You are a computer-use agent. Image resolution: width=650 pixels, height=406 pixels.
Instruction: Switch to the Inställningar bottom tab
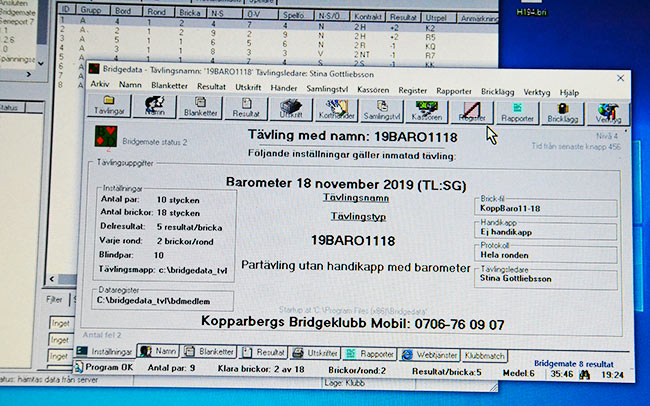106,351
